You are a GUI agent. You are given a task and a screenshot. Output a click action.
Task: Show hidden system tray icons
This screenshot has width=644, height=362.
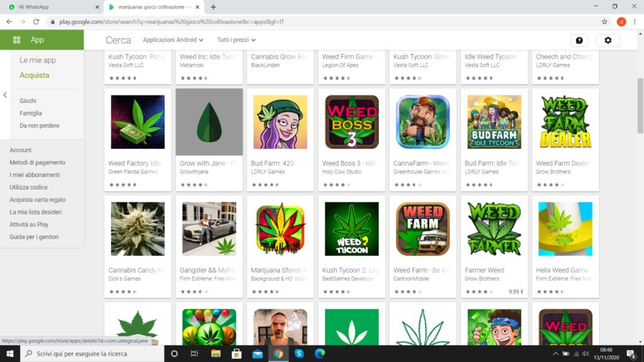click(555, 353)
